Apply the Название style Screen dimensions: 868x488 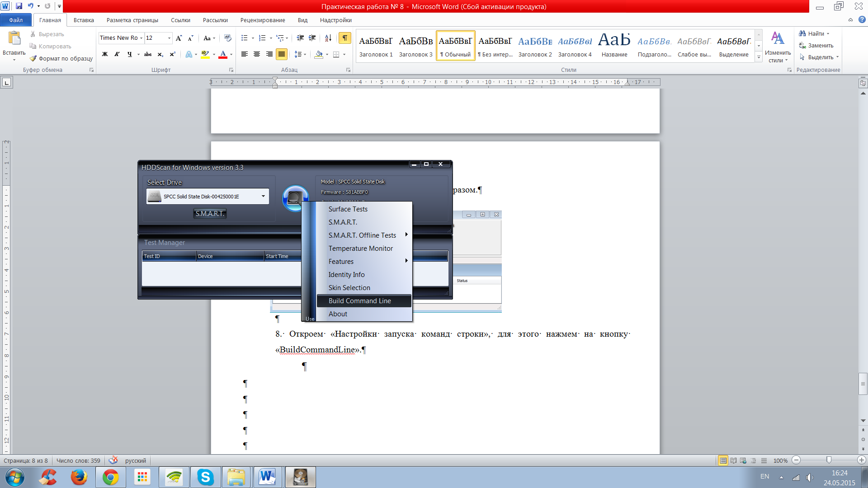point(614,46)
